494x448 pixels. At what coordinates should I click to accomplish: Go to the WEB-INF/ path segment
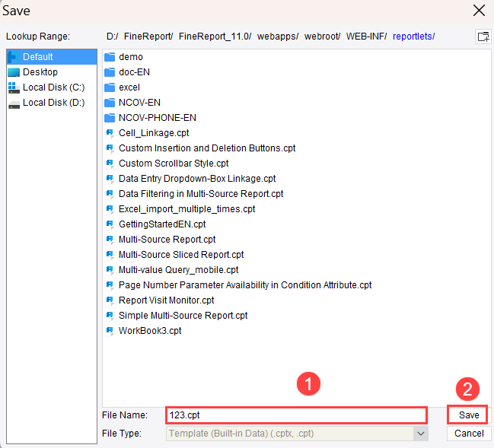click(x=366, y=37)
